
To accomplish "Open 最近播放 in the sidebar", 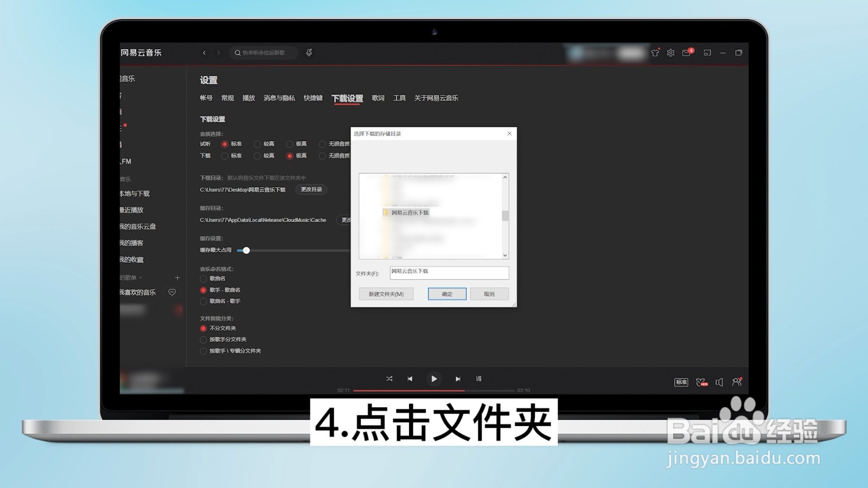I will click(x=132, y=210).
